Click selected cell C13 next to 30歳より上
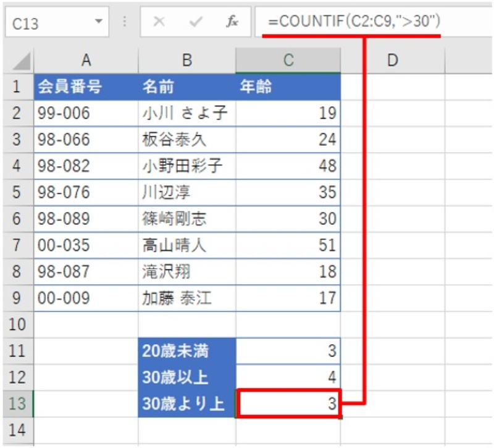 (x=288, y=404)
